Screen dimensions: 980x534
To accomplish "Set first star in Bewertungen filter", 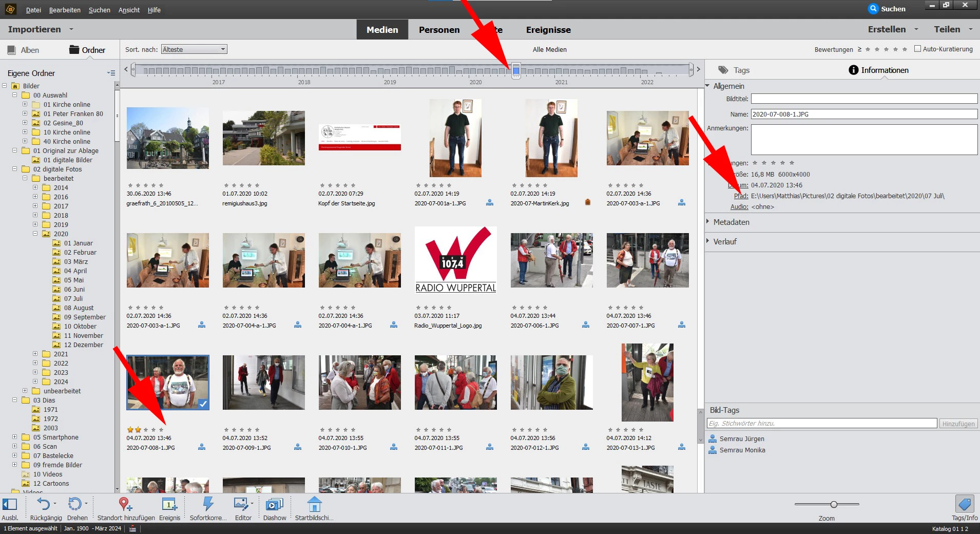I will pos(868,49).
